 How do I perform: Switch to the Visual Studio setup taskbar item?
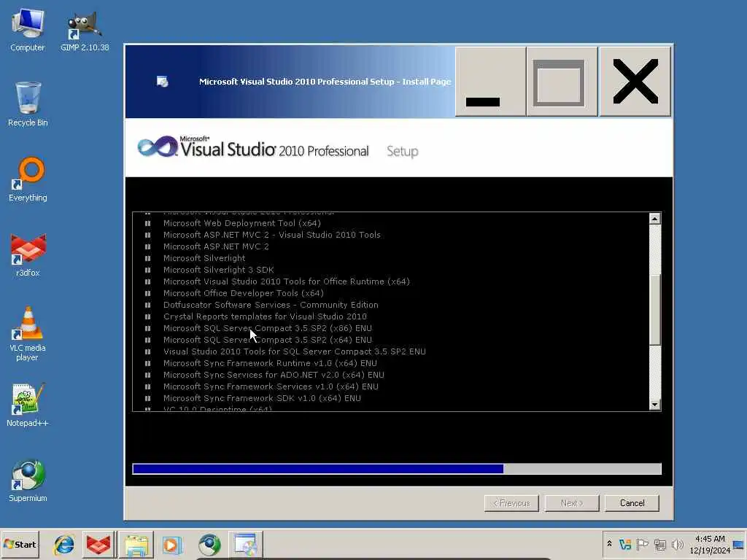click(x=245, y=544)
